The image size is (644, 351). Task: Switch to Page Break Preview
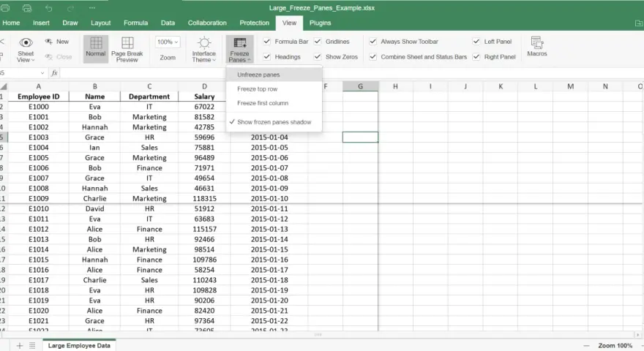127,49
